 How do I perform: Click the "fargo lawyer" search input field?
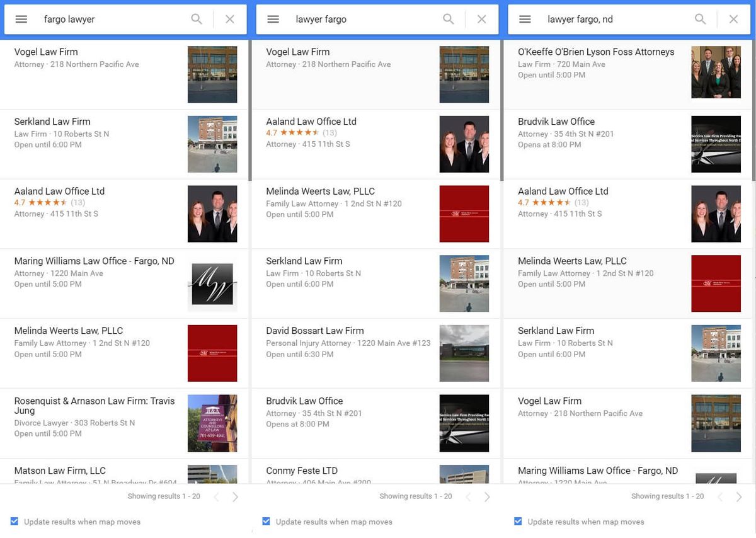(113, 20)
